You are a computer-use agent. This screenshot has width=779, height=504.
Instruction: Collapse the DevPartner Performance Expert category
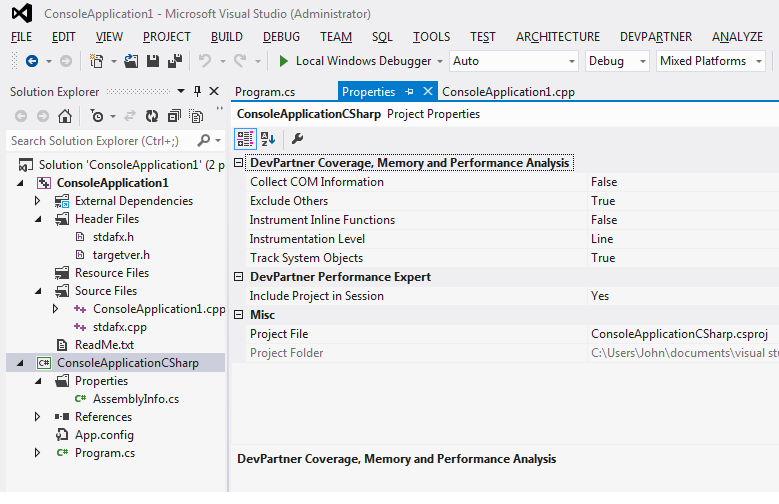point(238,277)
